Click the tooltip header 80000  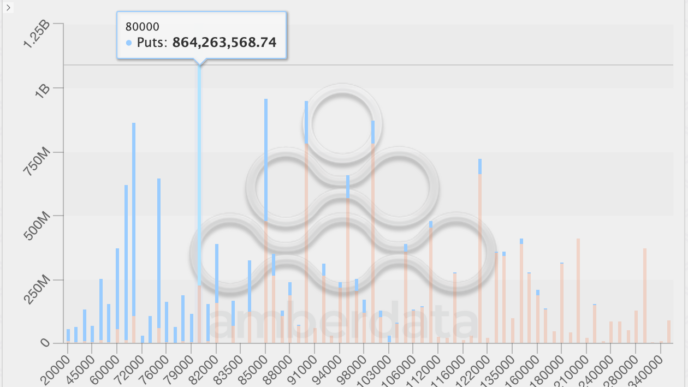[142, 26]
